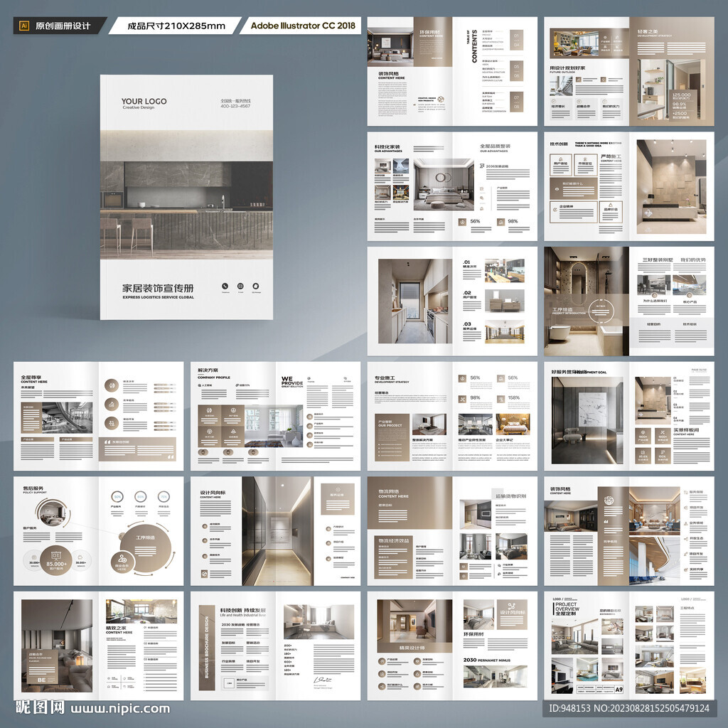728x728 pixels.
Task: Click the '成品尺寸210X285mm' size label
Action: point(176,26)
